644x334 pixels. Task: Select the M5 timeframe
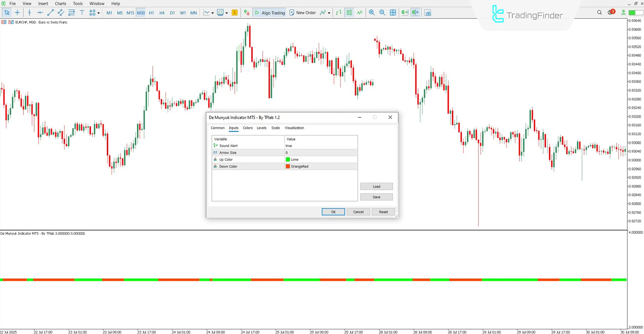tap(120, 12)
